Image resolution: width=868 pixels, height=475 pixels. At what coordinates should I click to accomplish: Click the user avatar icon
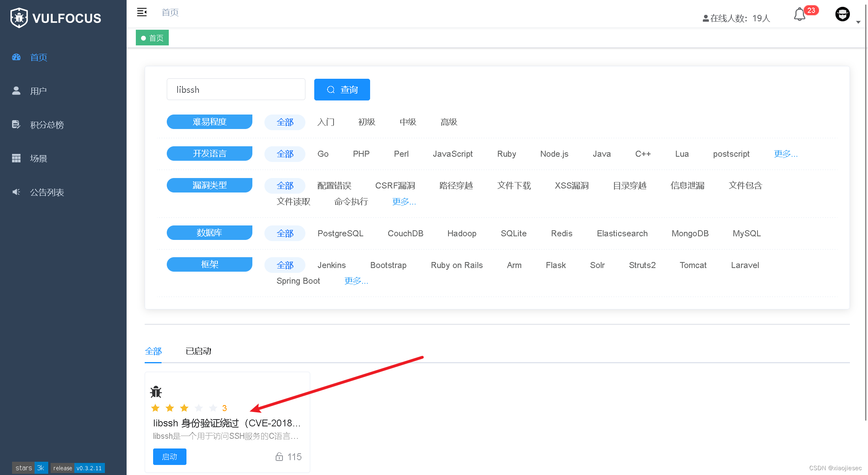click(842, 14)
